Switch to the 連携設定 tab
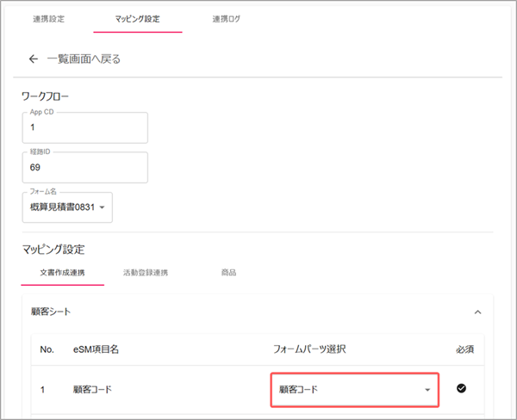 tap(49, 18)
